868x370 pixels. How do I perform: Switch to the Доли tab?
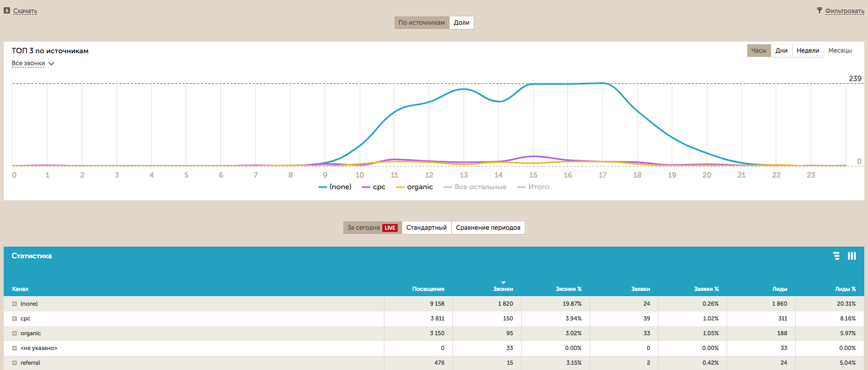461,23
